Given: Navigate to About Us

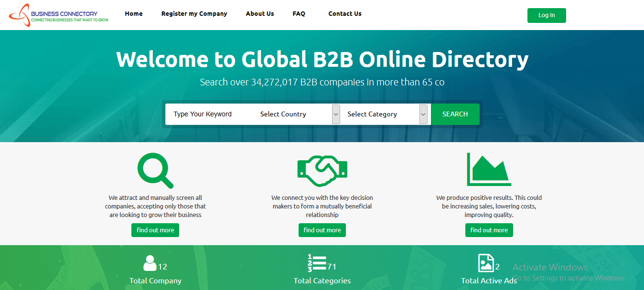Looking at the screenshot, I should (x=260, y=14).
